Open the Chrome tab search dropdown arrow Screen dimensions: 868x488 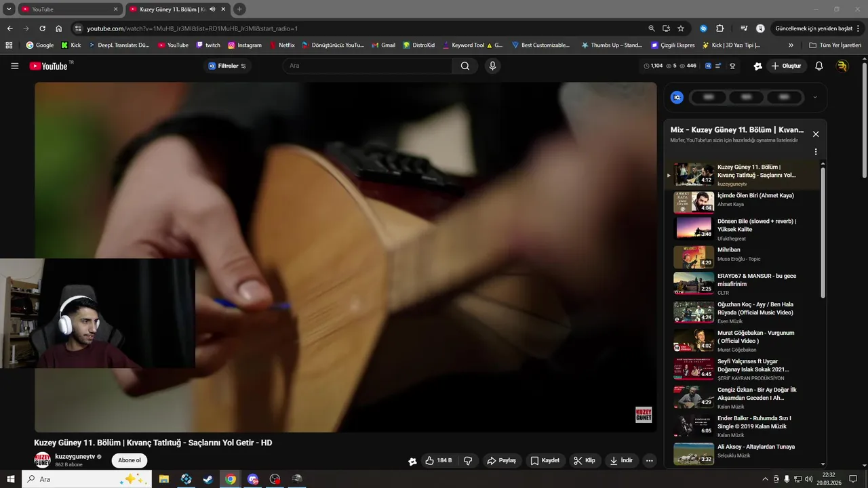pos(9,9)
